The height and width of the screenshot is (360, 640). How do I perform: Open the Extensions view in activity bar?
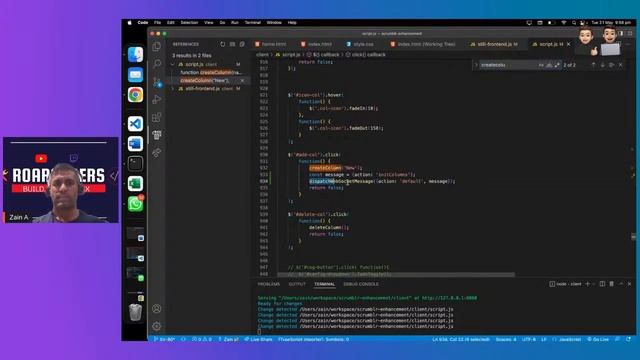(157, 118)
